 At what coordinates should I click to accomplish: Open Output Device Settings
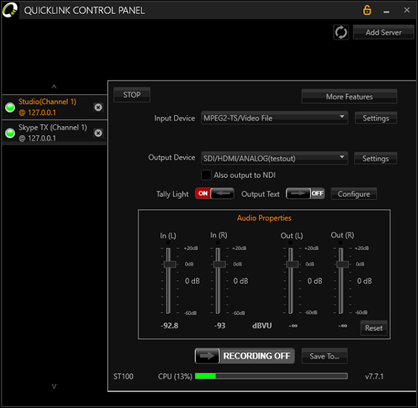[x=375, y=158]
